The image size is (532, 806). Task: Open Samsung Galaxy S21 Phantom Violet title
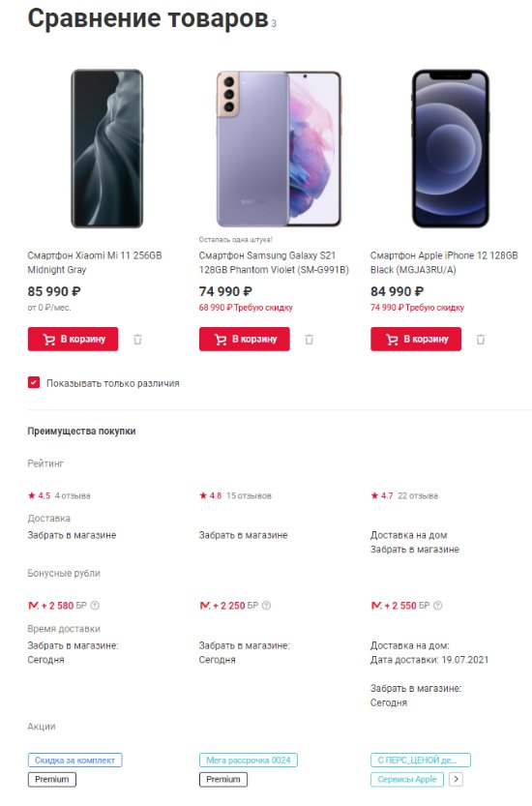[x=274, y=262]
